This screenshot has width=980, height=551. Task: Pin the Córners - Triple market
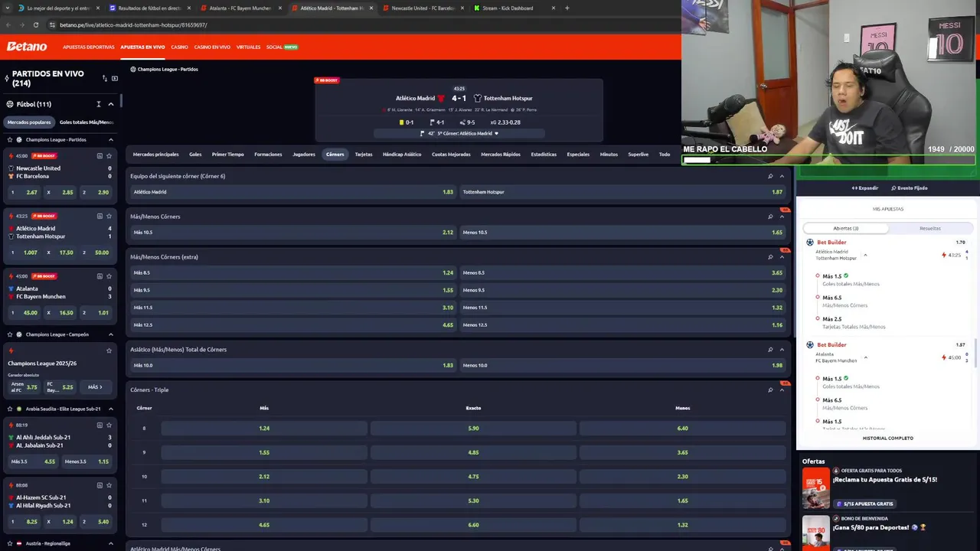[770, 390]
